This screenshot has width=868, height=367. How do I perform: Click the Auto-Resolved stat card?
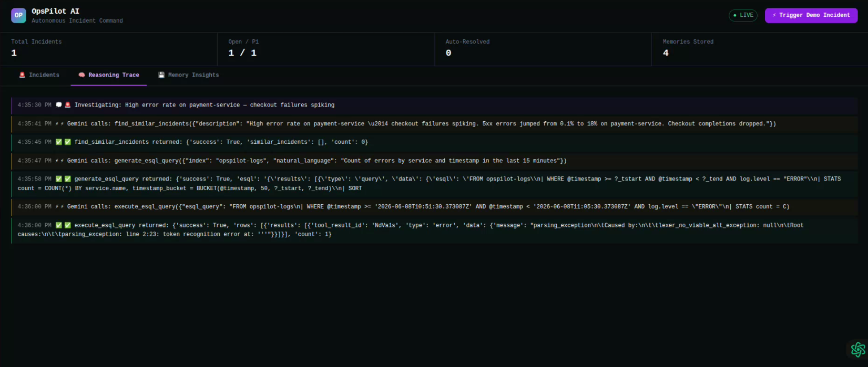(x=543, y=49)
